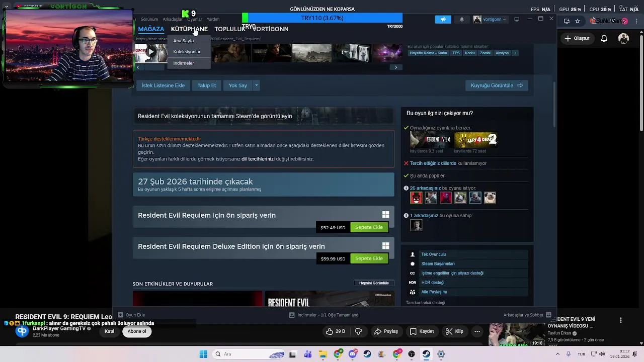Toggle İstek Listesine Ekle wishlist button
644x362 pixels.
pos(163,85)
